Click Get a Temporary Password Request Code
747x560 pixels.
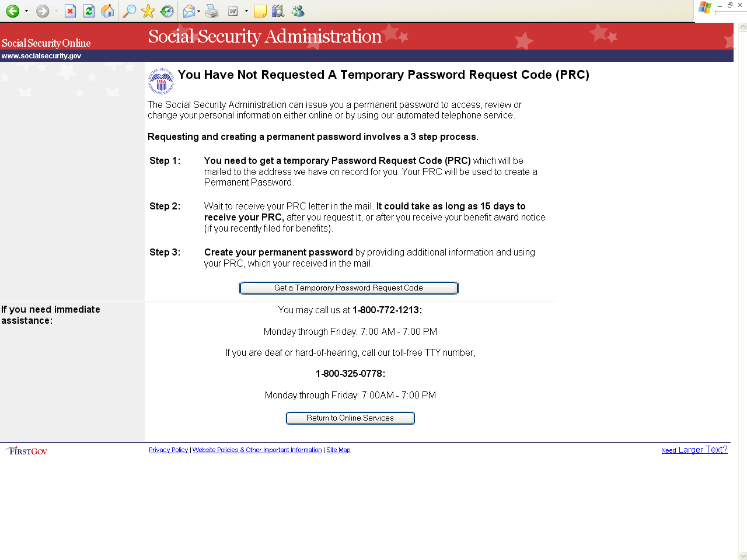[349, 288]
